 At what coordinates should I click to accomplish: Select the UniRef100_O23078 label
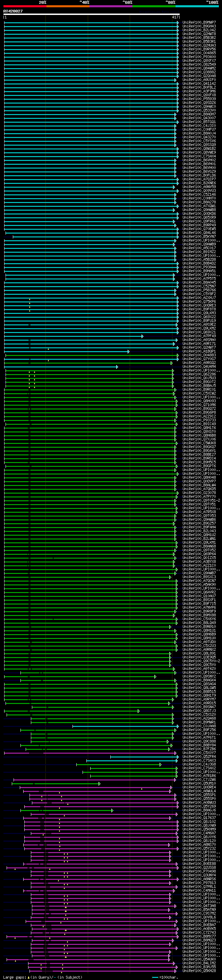[199, 493]
